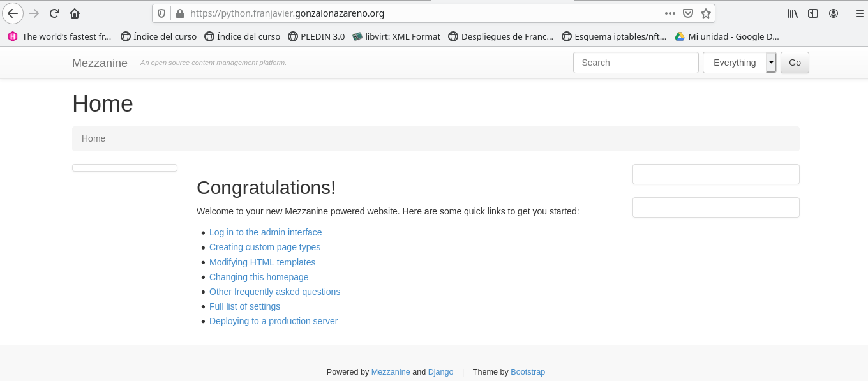The width and height of the screenshot is (868, 381).
Task: Open the Everything search filter dropdown
Action: [x=739, y=63]
